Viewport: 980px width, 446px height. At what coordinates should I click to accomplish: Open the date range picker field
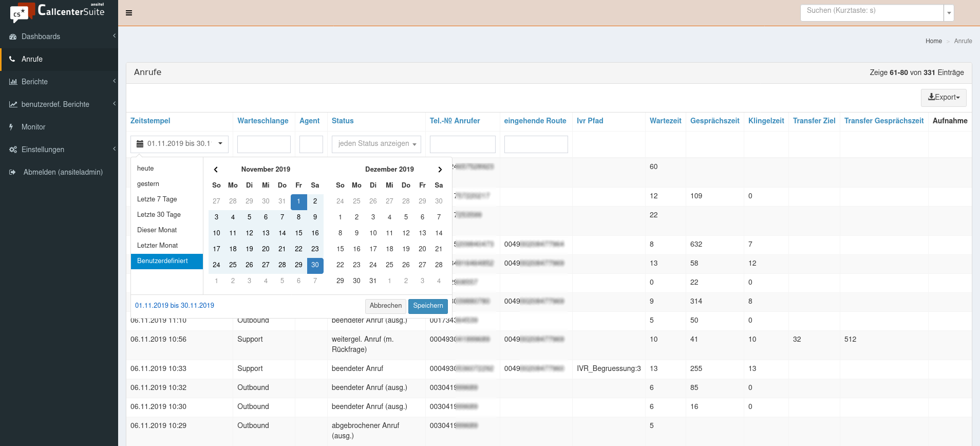(179, 144)
